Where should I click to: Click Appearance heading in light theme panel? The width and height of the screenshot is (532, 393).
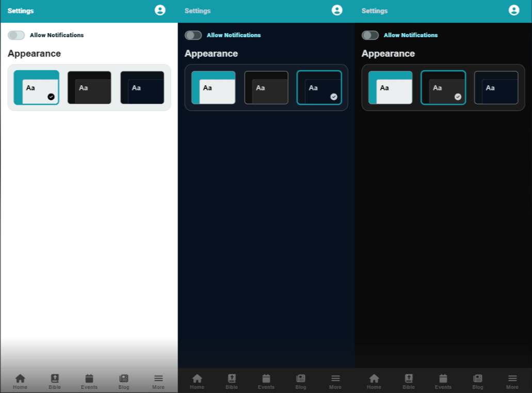click(x=34, y=54)
